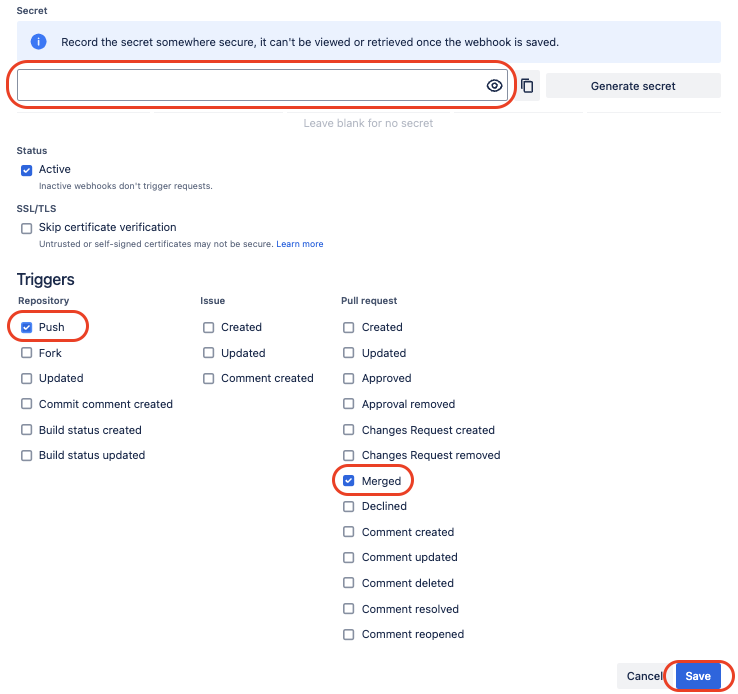Copy the secret to clipboard
The image size is (738, 694).
[527, 86]
